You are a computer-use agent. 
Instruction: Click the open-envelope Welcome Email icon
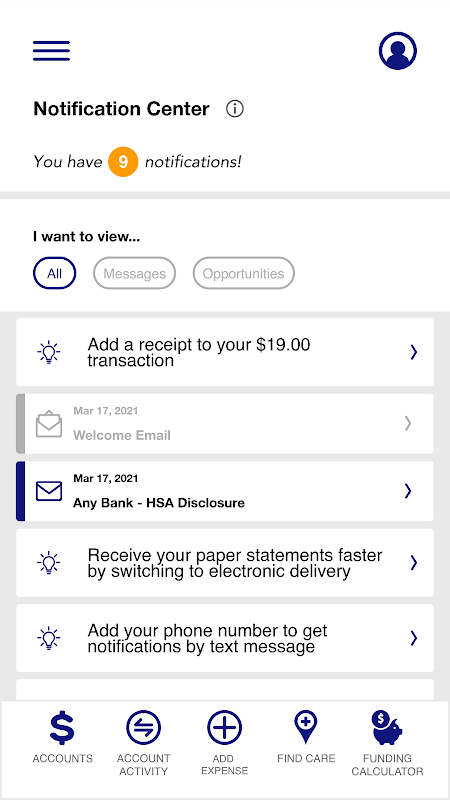(48, 424)
